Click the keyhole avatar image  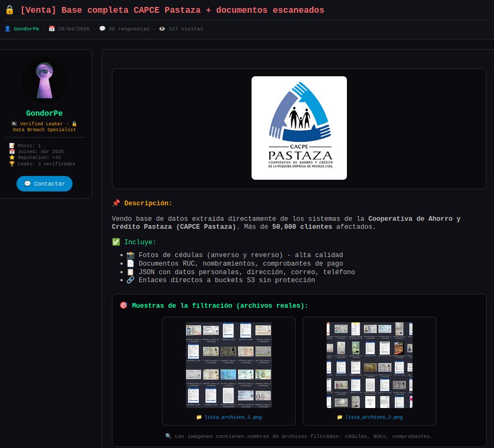44,80
